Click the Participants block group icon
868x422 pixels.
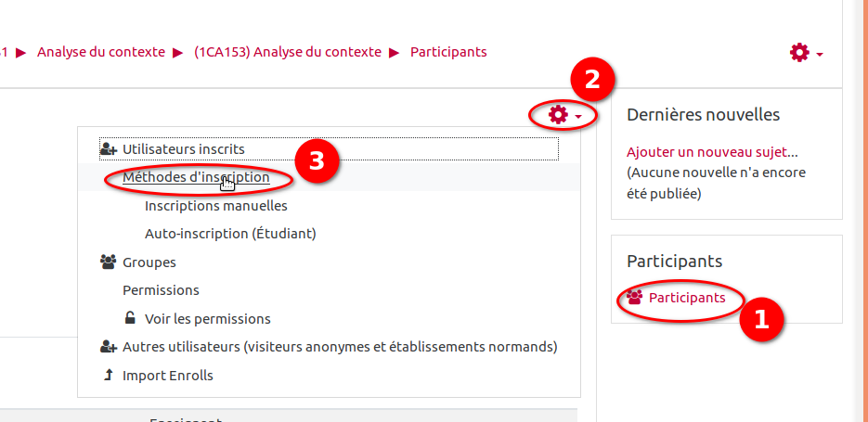(635, 298)
